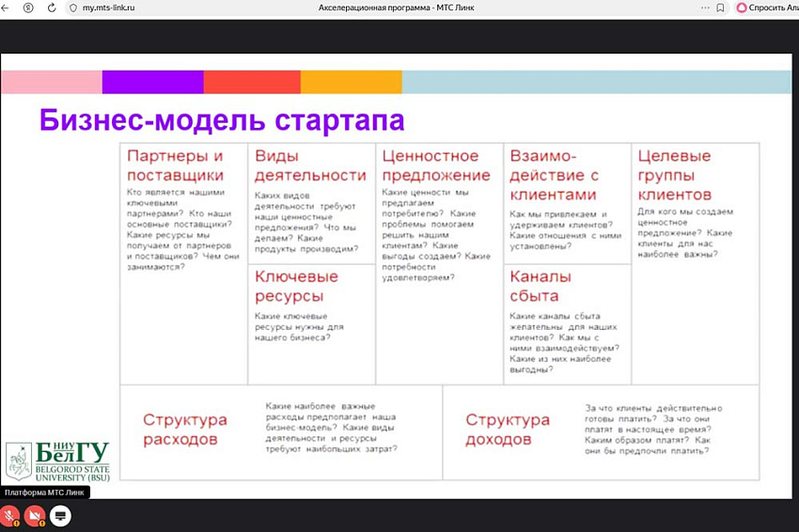The height and width of the screenshot is (532, 799).
Task: Select the "Ценностное предложение" heading on the slide
Action: pyautogui.click(x=435, y=165)
